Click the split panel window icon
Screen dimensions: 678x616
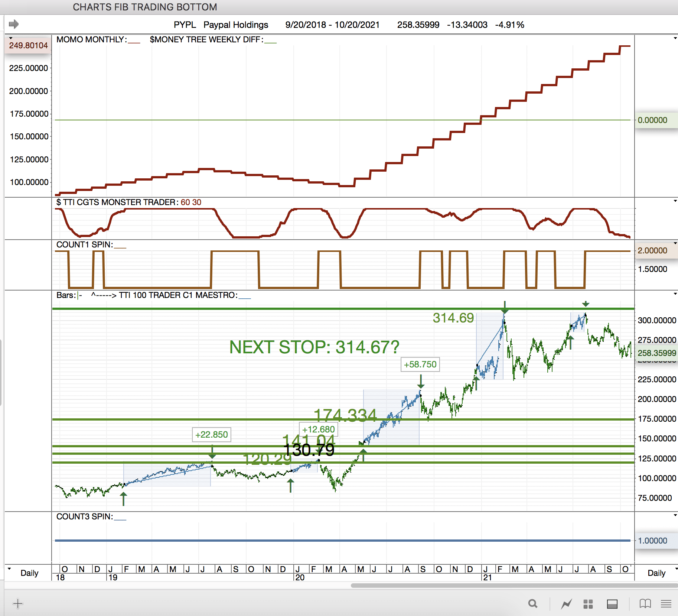click(612, 604)
